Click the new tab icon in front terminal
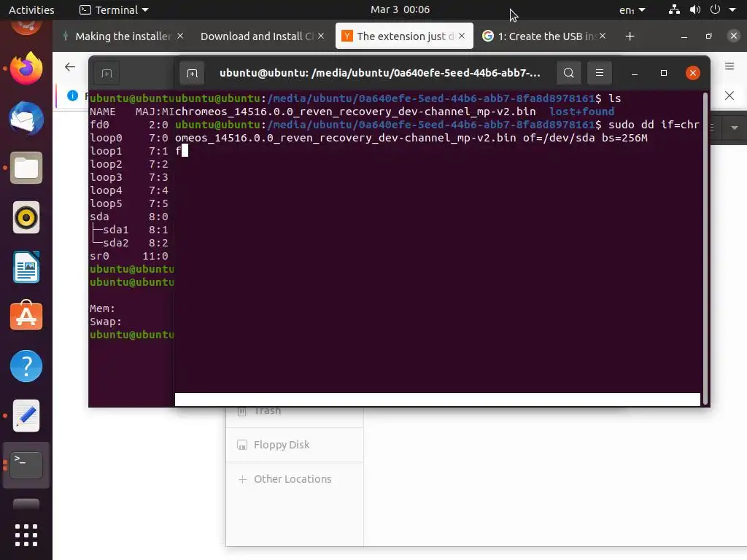The image size is (747, 560). click(x=192, y=74)
